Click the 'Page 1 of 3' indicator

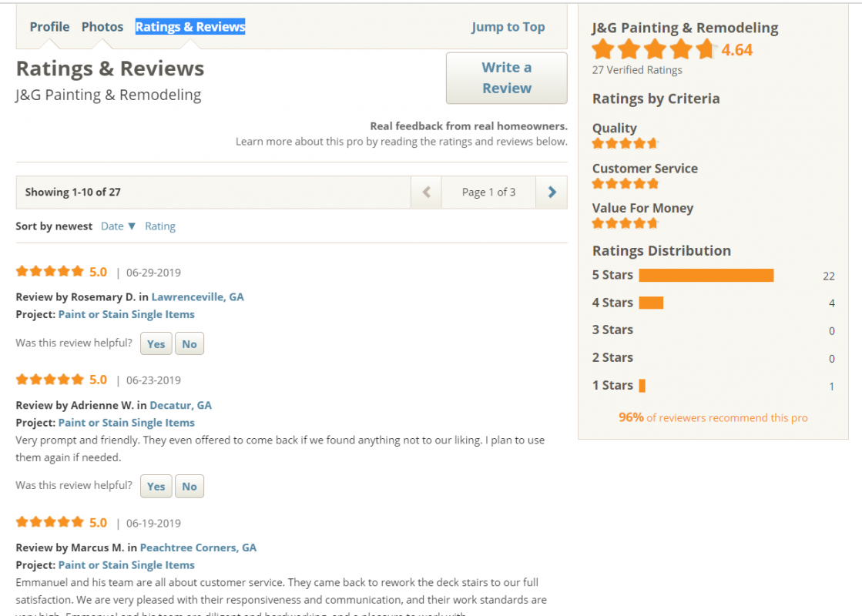click(488, 192)
